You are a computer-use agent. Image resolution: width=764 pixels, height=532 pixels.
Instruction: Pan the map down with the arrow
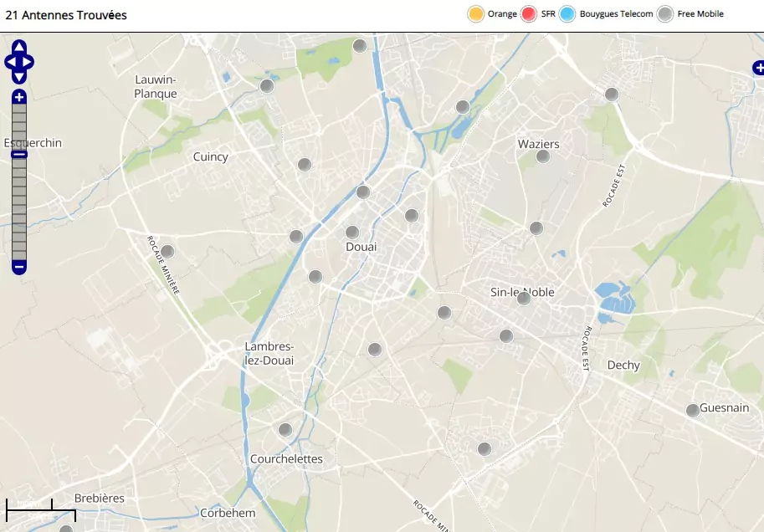[x=19, y=77]
